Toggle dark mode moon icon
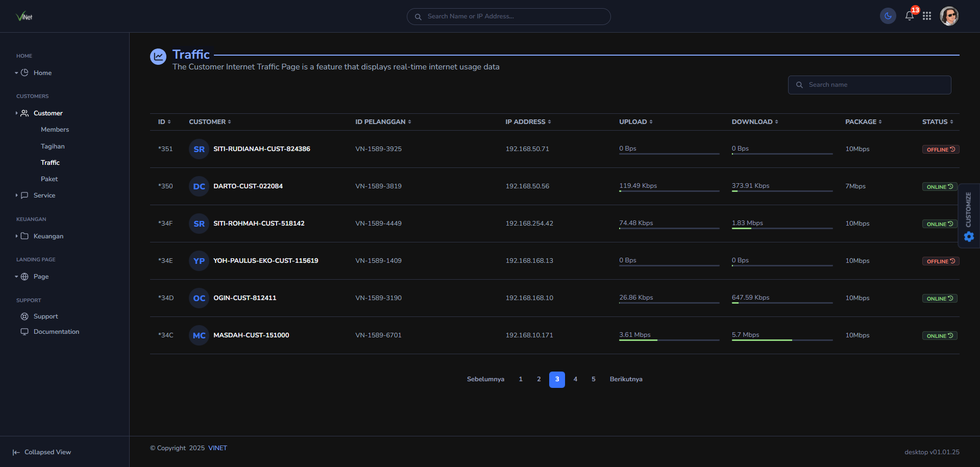980x467 pixels. (888, 16)
